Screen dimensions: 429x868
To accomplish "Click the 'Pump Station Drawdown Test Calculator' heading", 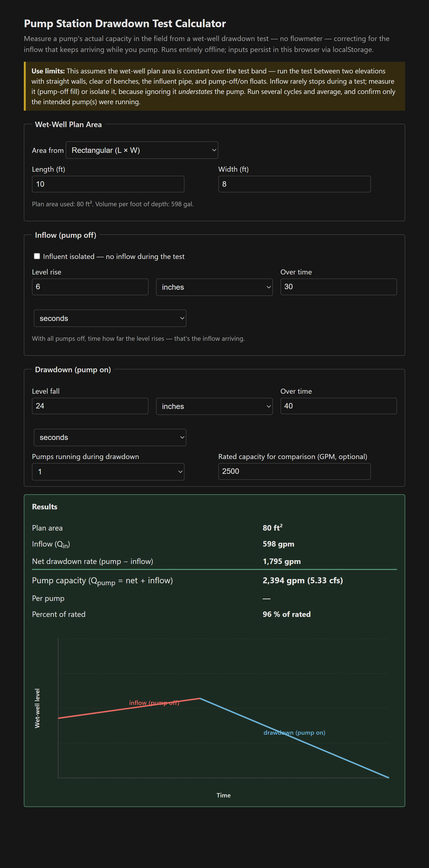I will point(125,24).
